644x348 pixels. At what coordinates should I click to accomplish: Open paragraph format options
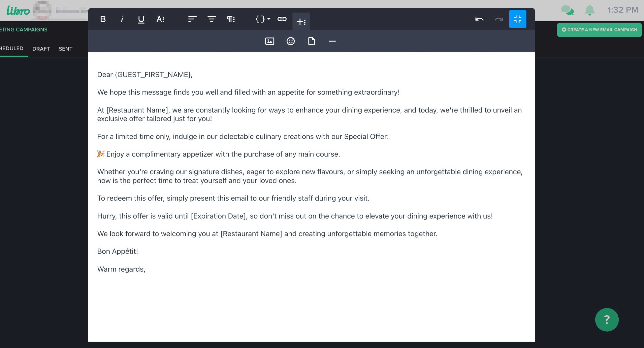231,19
